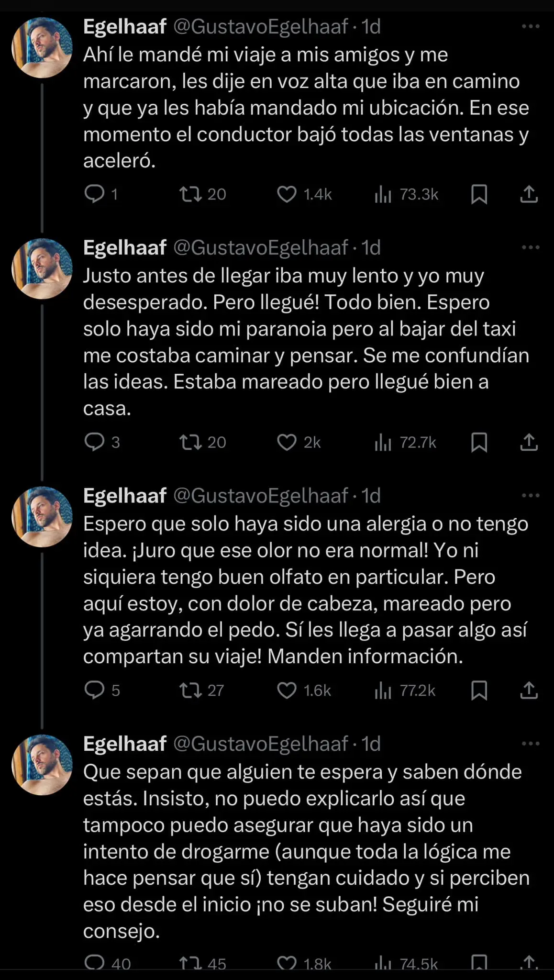Screen dimensions: 554x980
Task: Like the tweet about the allergy and smell
Action: (x=287, y=690)
